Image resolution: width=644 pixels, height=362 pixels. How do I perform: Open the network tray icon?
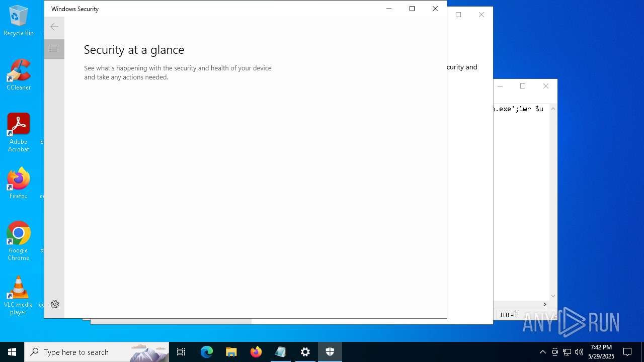pos(567,352)
